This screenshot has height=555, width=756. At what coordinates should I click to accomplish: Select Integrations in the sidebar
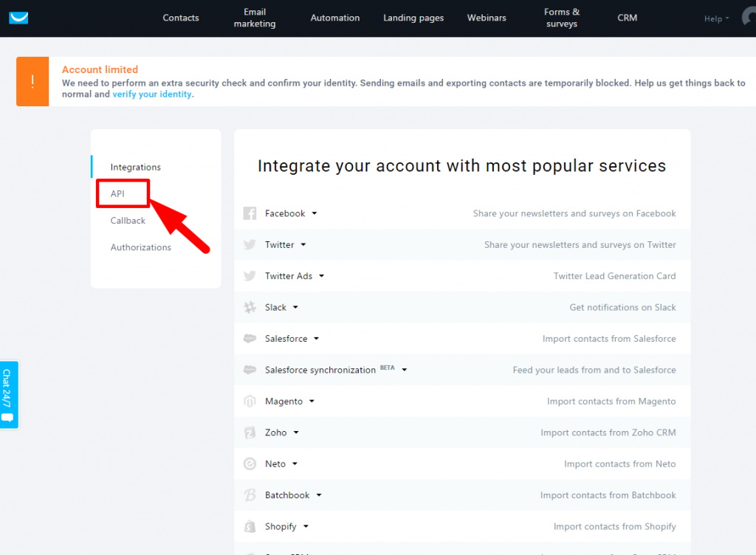[136, 168]
